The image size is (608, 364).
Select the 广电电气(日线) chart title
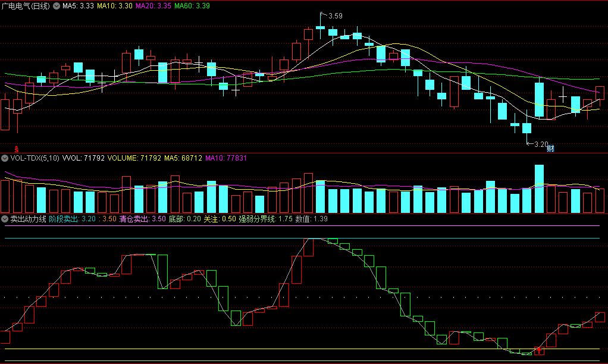point(26,6)
